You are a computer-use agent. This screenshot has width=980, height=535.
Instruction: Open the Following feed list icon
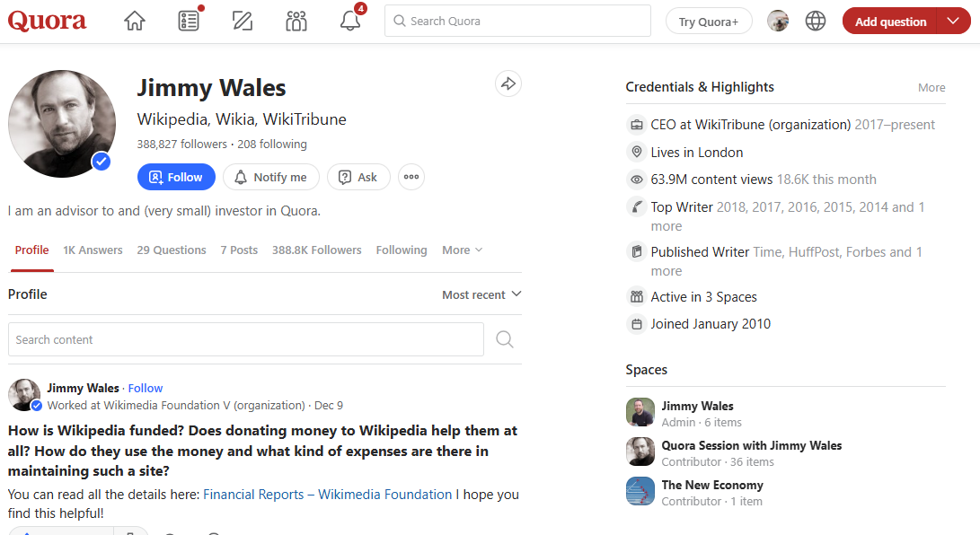coord(189,22)
